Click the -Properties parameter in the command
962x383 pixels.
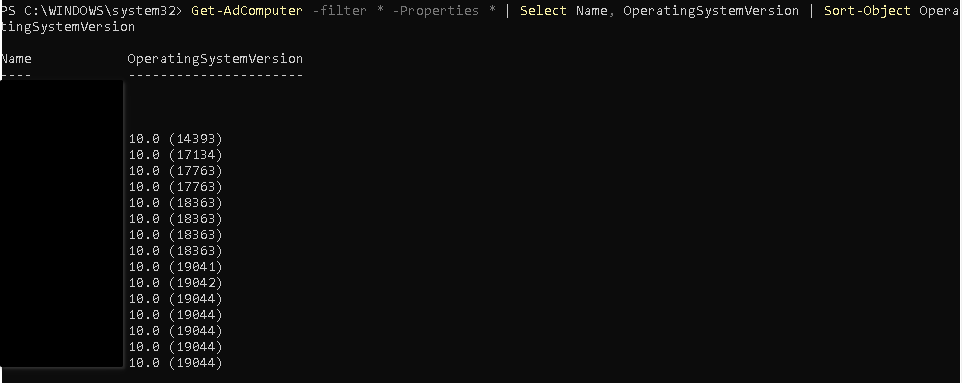pos(435,11)
